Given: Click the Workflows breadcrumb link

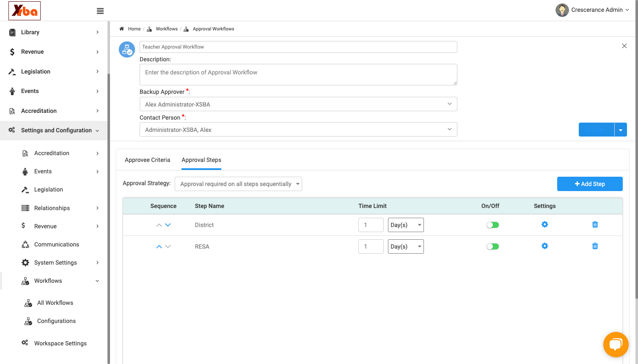Looking at the screenshot, I should pyautogui.click(x=167, y=29).
